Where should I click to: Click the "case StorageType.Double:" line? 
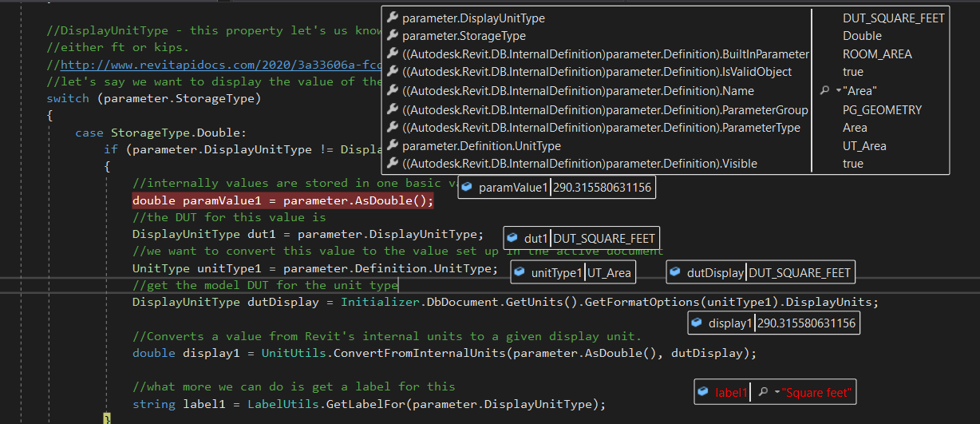pos(161,133)
